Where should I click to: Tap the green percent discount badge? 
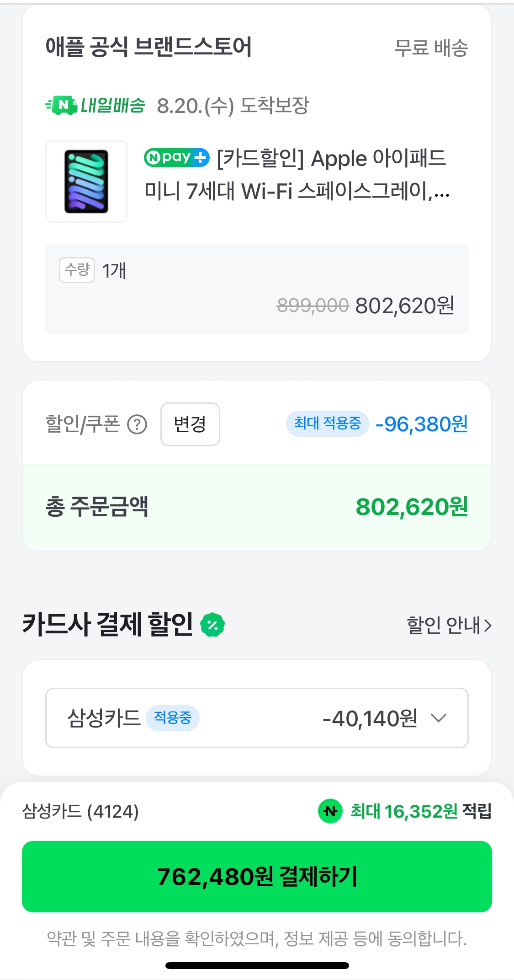pos(213,625)
